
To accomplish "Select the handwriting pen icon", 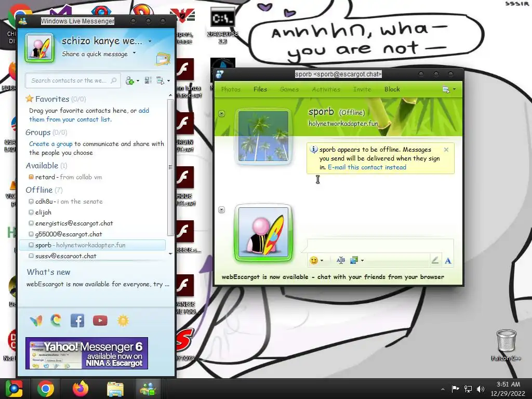I will [435, 260].
